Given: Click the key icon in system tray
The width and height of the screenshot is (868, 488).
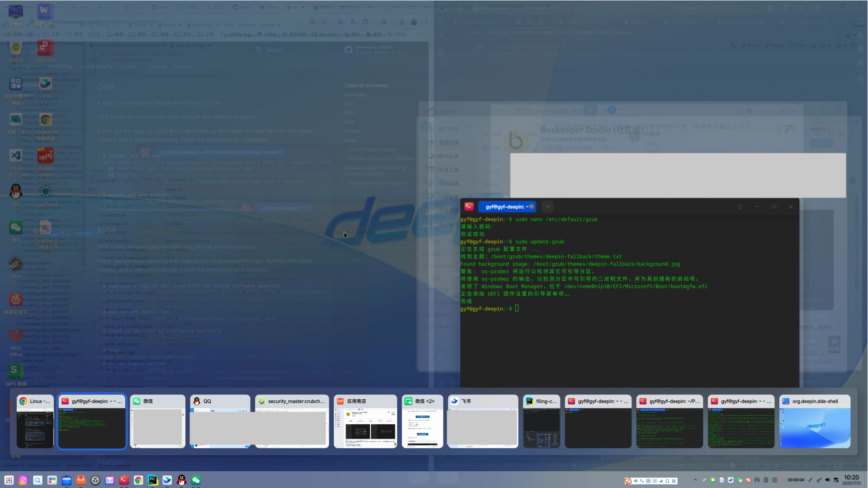Looking at the screenshot, I should click(819, 480).
